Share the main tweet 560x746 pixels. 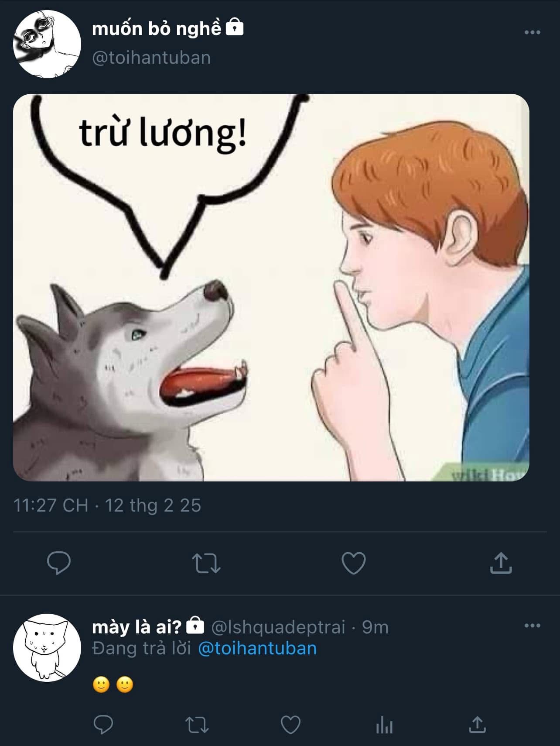pyautogui.click(x=501, y=563)
